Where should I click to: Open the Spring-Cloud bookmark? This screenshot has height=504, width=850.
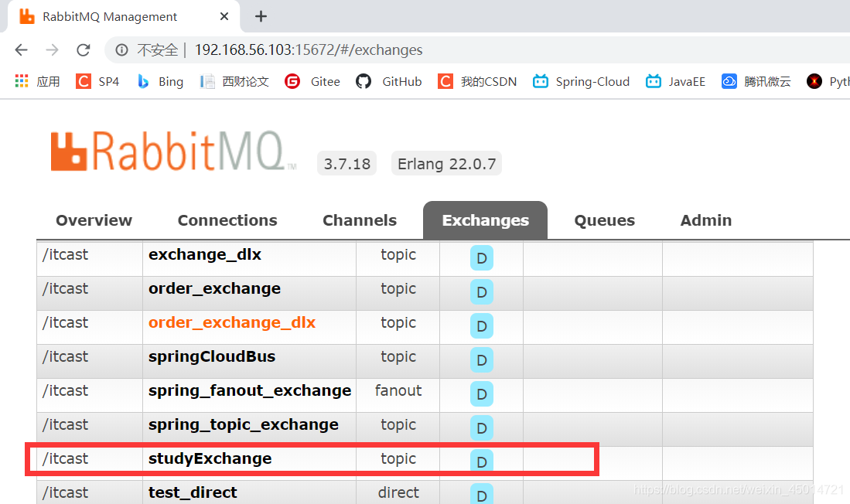[581, 81]
